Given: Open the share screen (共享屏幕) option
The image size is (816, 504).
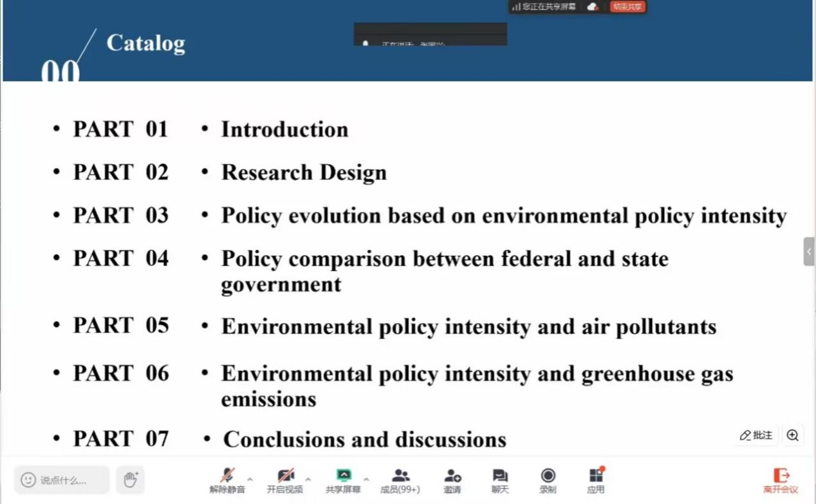Looking at the screenshot, I should coord(343,480).
